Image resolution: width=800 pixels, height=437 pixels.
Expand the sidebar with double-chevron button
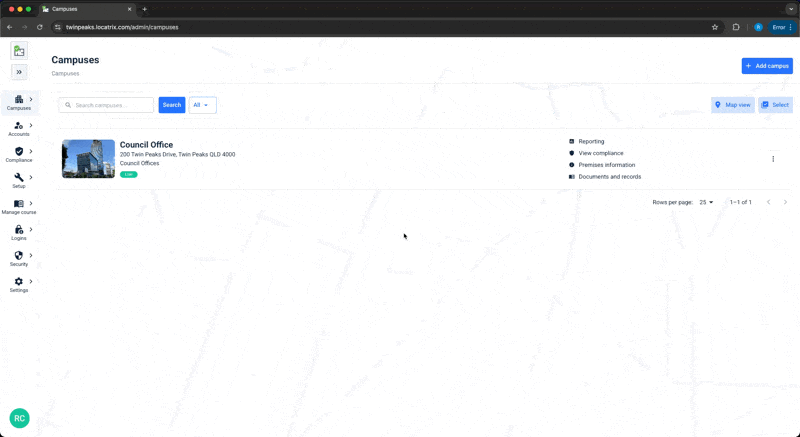[19, 72]
